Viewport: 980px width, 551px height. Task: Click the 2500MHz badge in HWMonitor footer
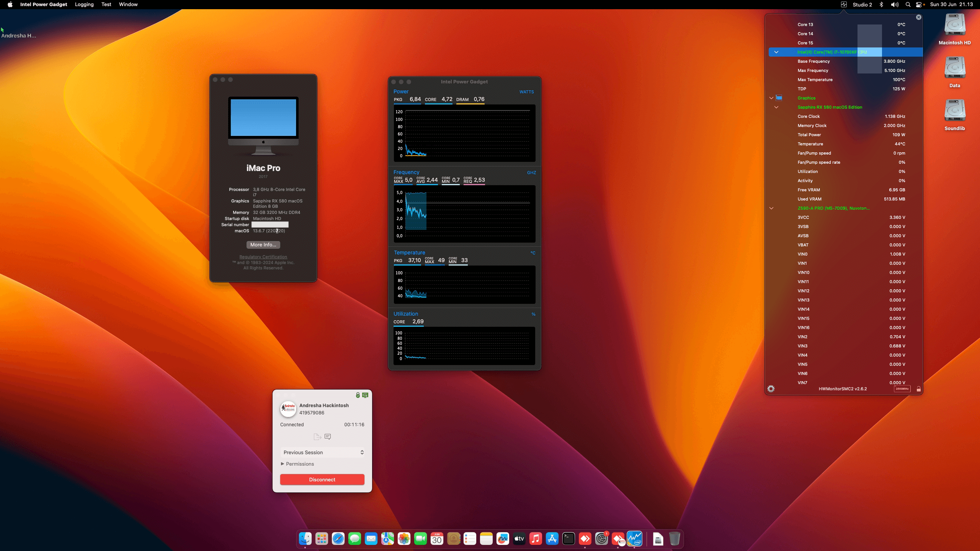pyautogui.click(x=902, y=389)
